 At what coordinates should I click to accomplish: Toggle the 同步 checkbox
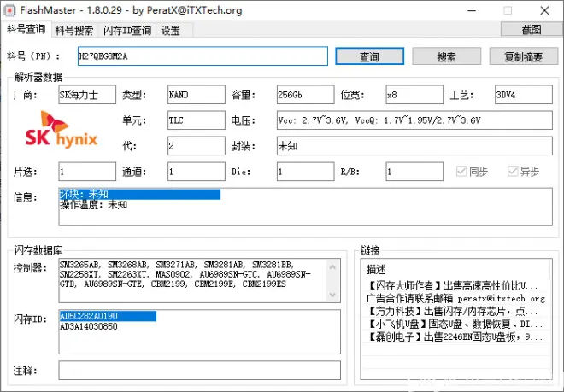(464, 172)
